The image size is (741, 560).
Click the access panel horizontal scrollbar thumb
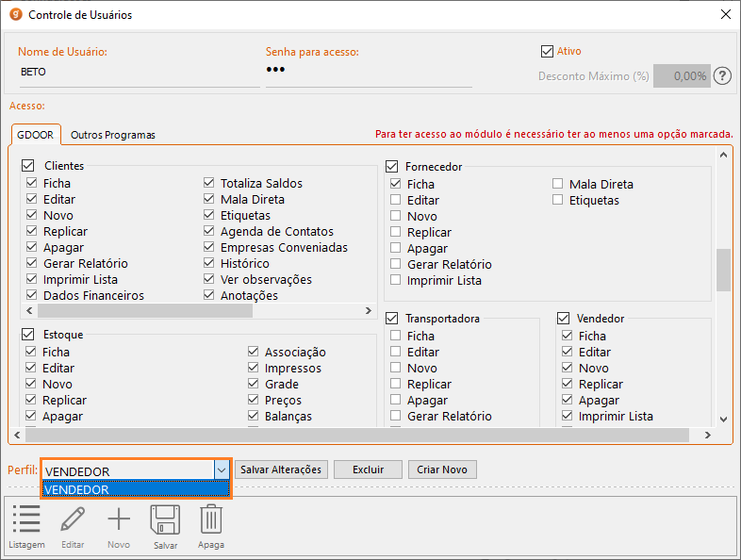tap(356, 435)
